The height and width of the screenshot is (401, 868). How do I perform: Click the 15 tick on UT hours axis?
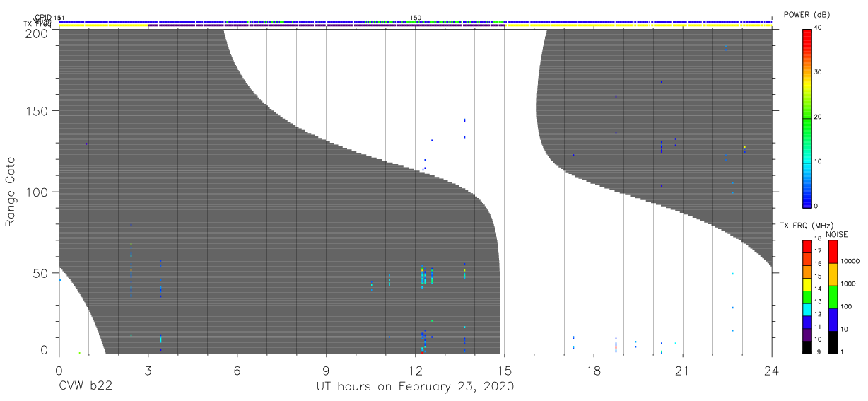pyautogui.click(x=505, y=370)
